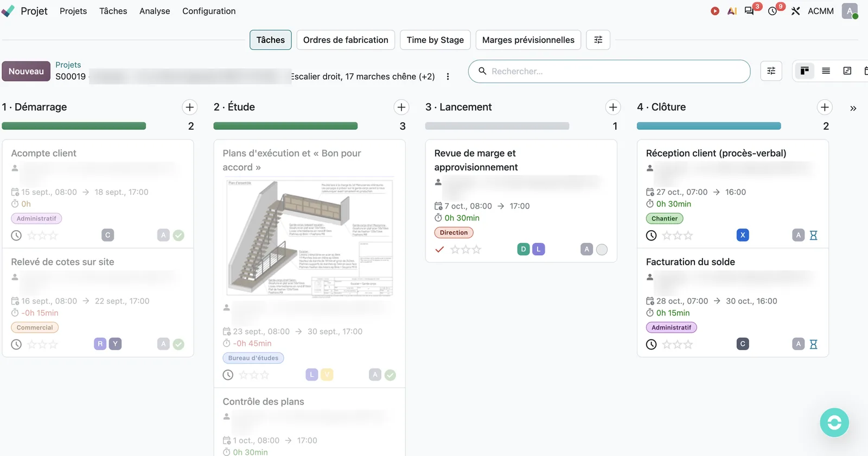The width and height of the screenshot is (868, 456).
Task: Open the Tâches top menu
Action: pyautogui.click(x=113, y=11)
